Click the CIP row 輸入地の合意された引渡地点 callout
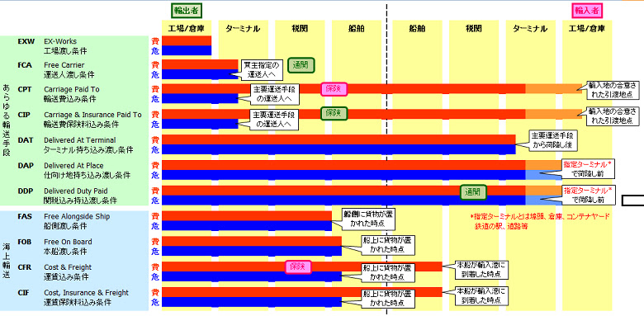644x316 pixels. (612, 116)
